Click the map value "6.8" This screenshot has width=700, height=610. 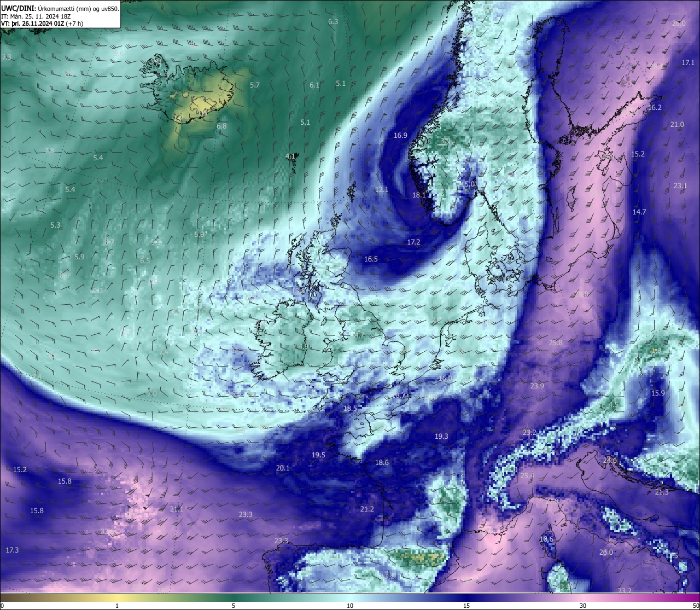(x=221, y=126)
